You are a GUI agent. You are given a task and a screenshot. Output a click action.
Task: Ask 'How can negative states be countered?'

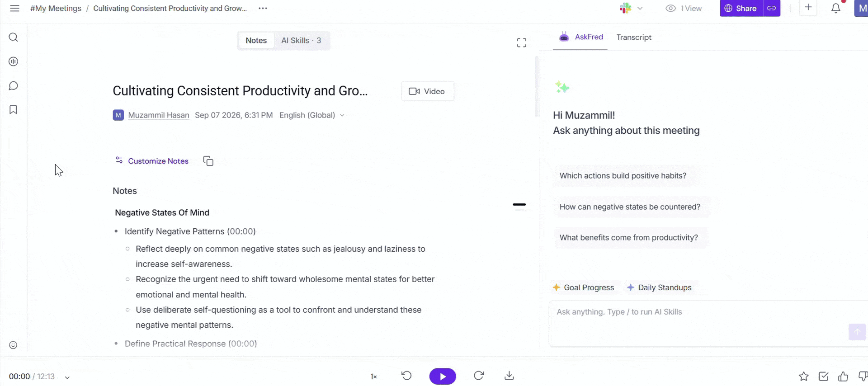pos(630,207)
